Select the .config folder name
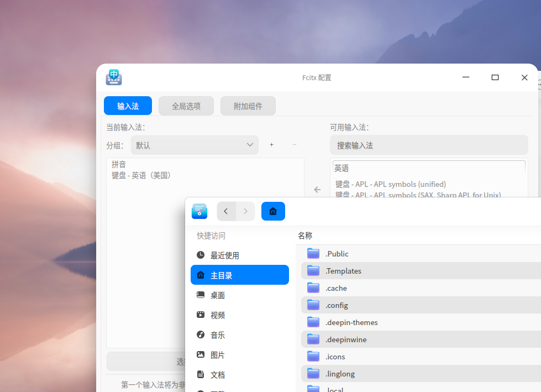 [337, 305]
